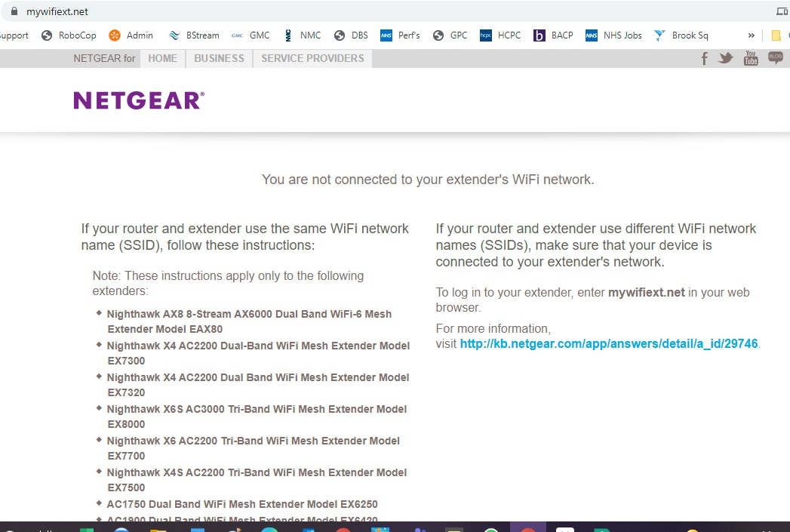Switch to the BUSINESS tab
Viewport: 790px width, 532px height.
(219, 58)
